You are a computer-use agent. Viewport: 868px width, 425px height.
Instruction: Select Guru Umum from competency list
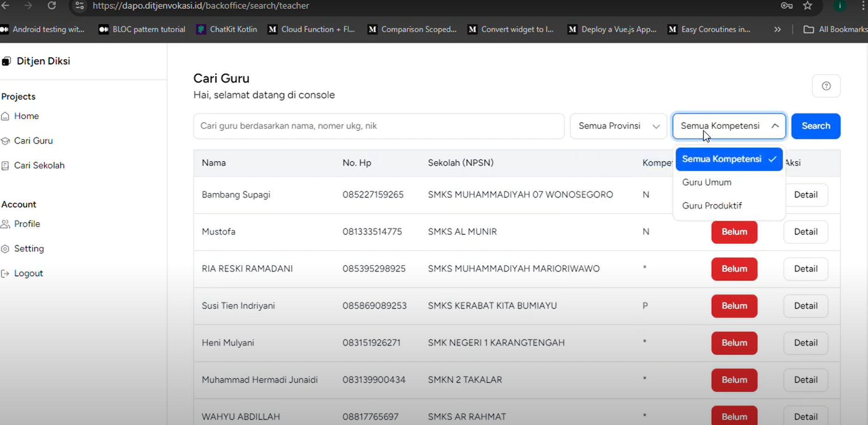click(707, 182)
